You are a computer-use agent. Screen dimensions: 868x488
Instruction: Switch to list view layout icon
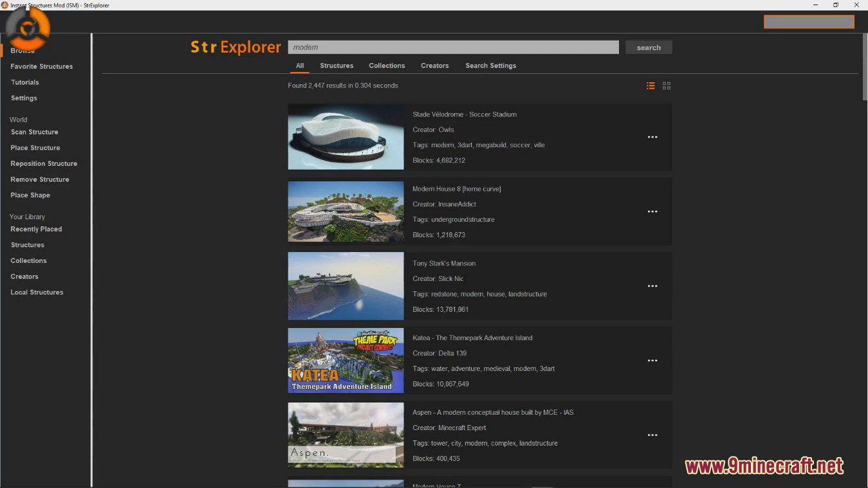tap(651, 86)
